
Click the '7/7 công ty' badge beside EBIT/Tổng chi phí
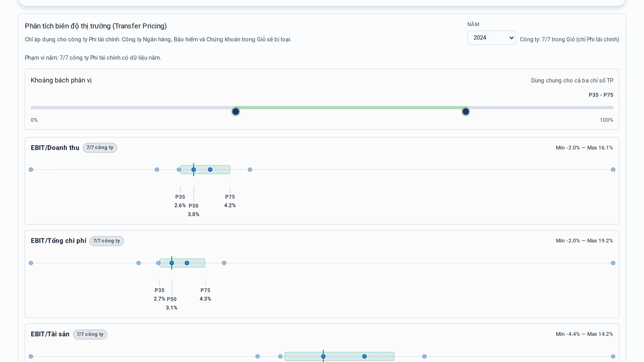[107, 241]
